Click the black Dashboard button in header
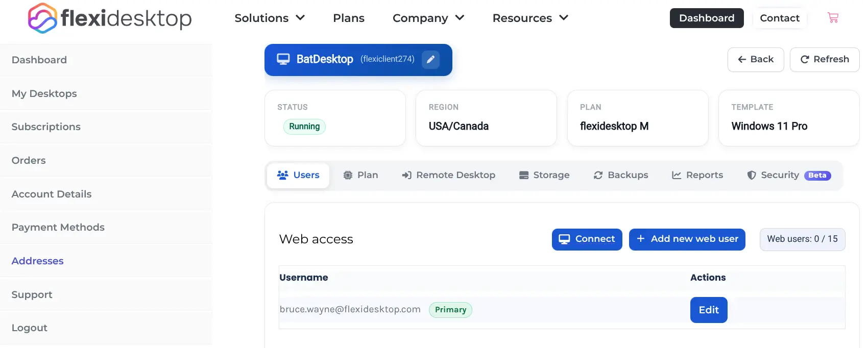This screenshot has height=348, width=868. click(x=707, y=18)
